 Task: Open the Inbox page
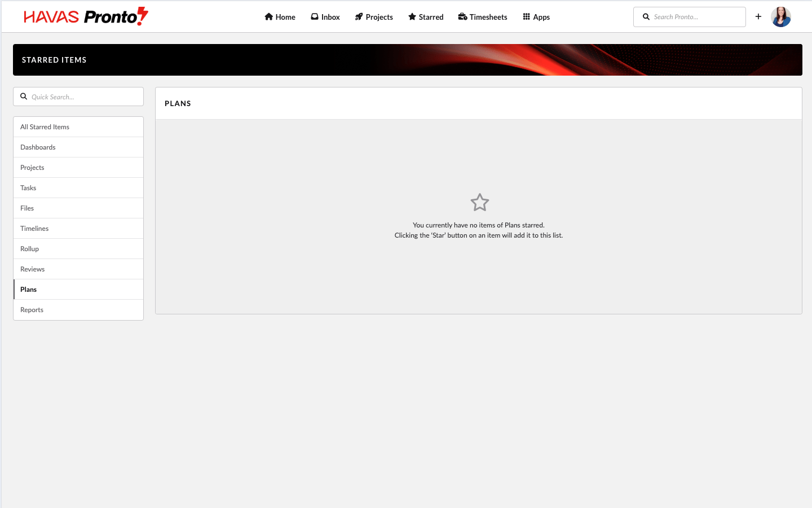pyautogui.click(x=325, y=17)
